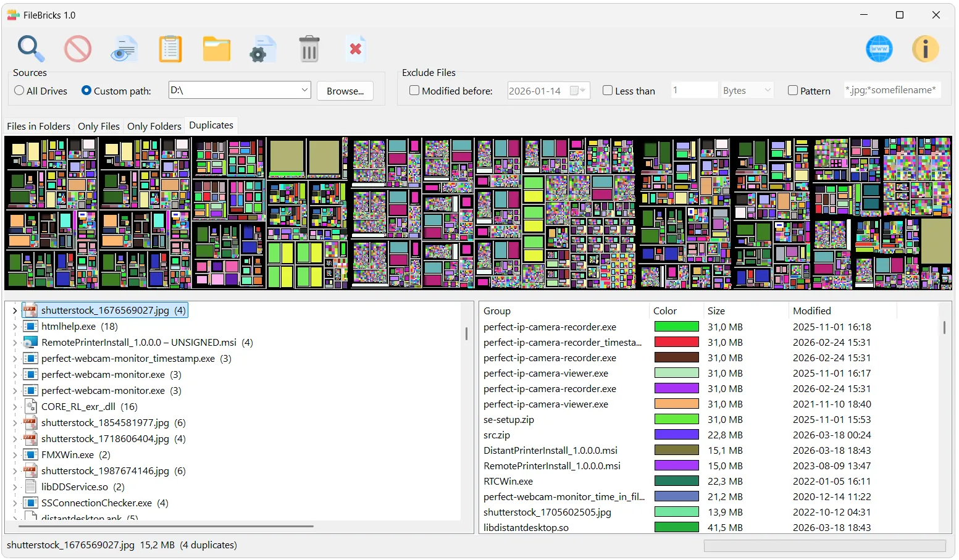Screen dimensions: 959x560
Task: Expand the FMXWin.exe group
Action: [x=15, y=455]
